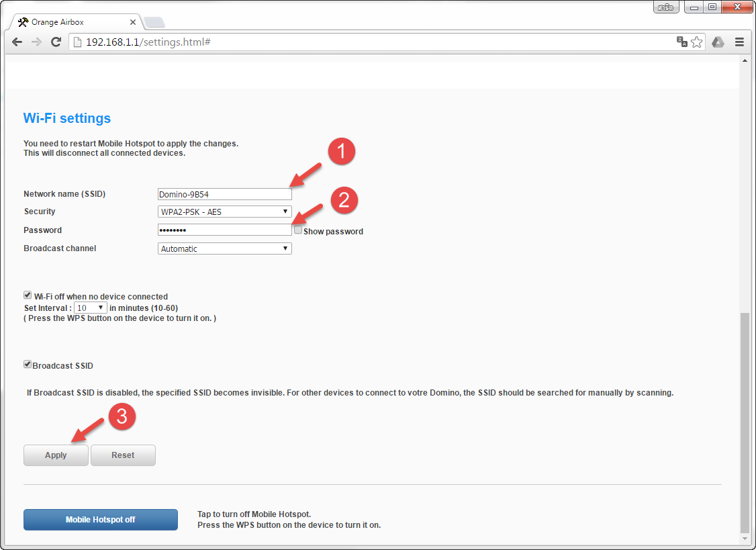Click the Mobile Hotspot off button
Image resolution: width=756 pixels, height=550 pixels.
coord(100,520)
